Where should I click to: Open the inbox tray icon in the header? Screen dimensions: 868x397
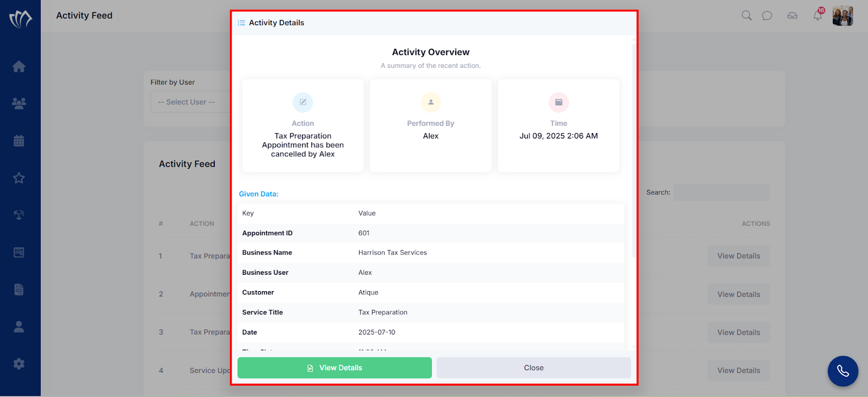(x=793, y=15)
